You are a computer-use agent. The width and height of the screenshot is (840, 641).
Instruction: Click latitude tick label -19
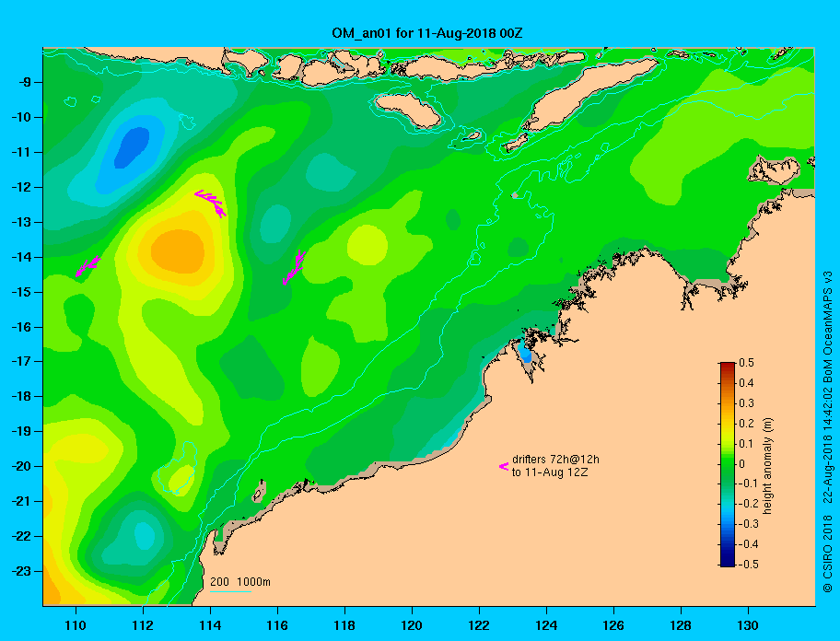coord(22,431)
